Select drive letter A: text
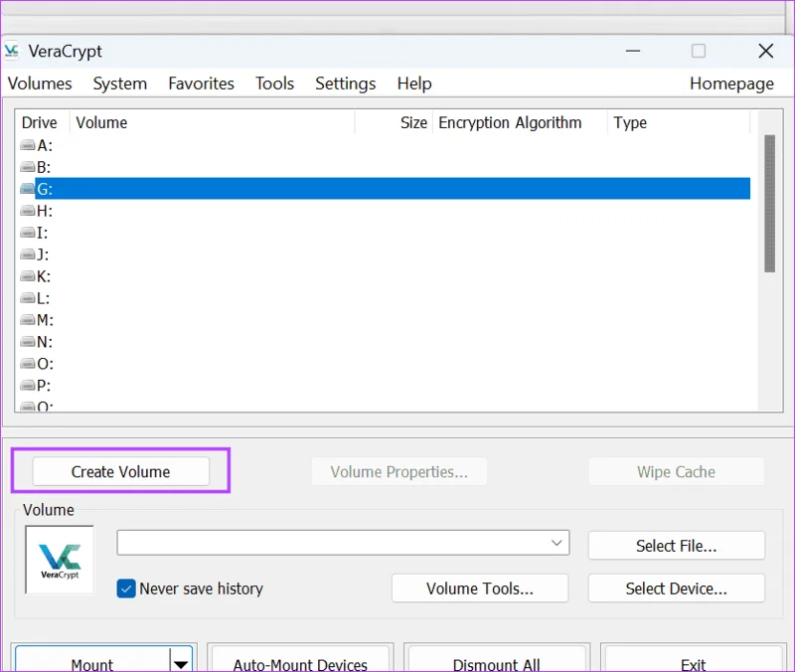The width and height of the screenshot is (795, 672). pyautogui.click(x=45, y=145)
